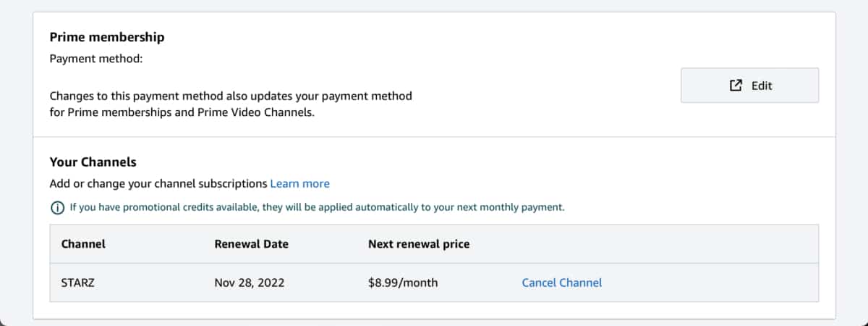Click the external link icon beside Edit

[x=736, y=85]
